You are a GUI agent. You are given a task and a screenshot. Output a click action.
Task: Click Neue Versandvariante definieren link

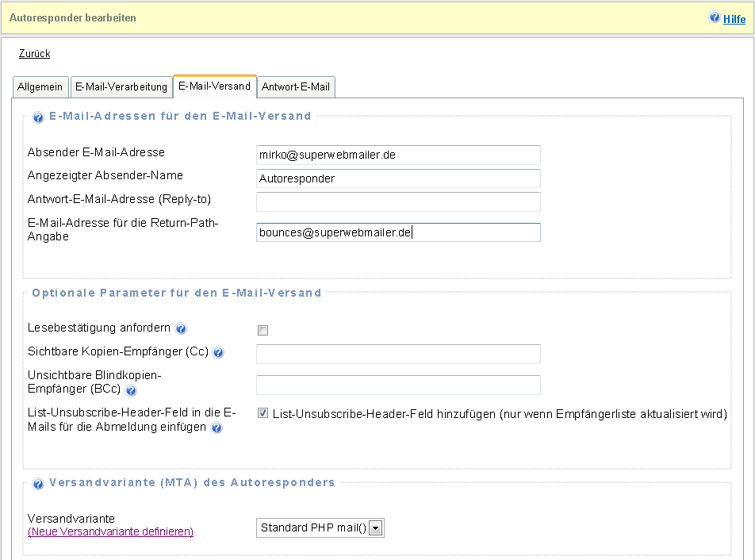pyautogui.click(x=110, y=532)
